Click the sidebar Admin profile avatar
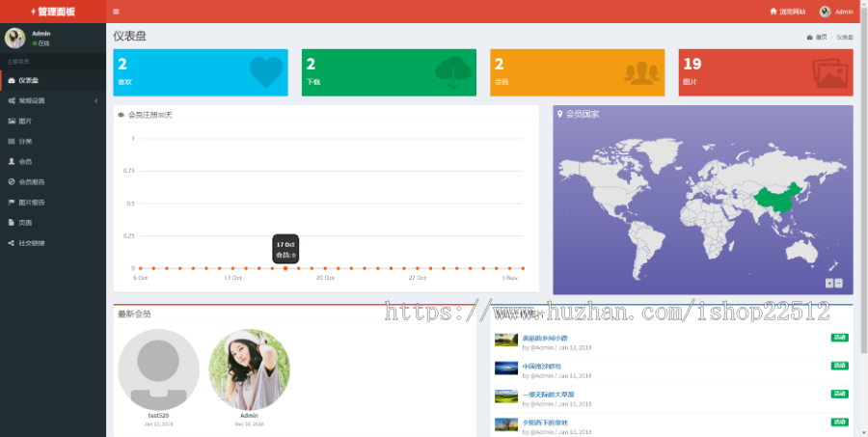Viewport: 868px width, 437px height. [14, 39]
